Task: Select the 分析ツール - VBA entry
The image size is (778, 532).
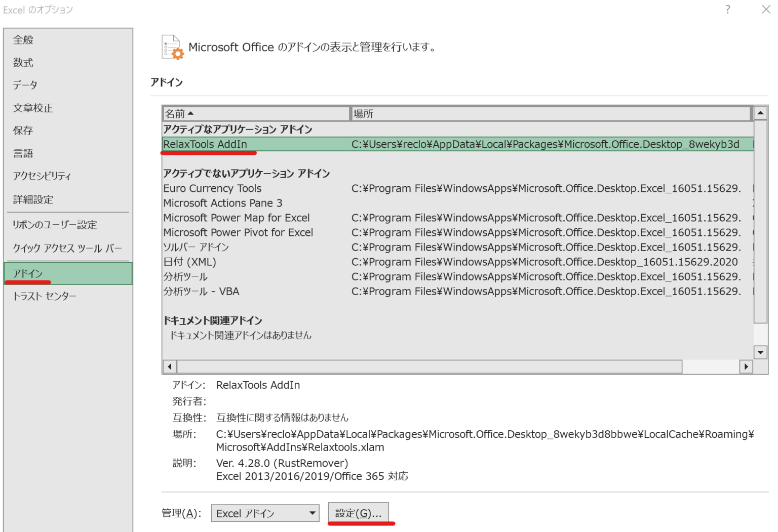Action: coord(202,291)
